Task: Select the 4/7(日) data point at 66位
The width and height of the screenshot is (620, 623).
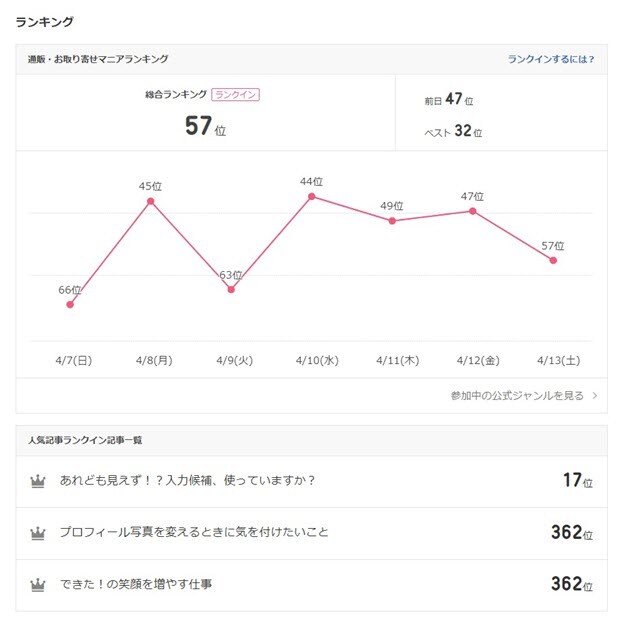Action: [70, 304]
